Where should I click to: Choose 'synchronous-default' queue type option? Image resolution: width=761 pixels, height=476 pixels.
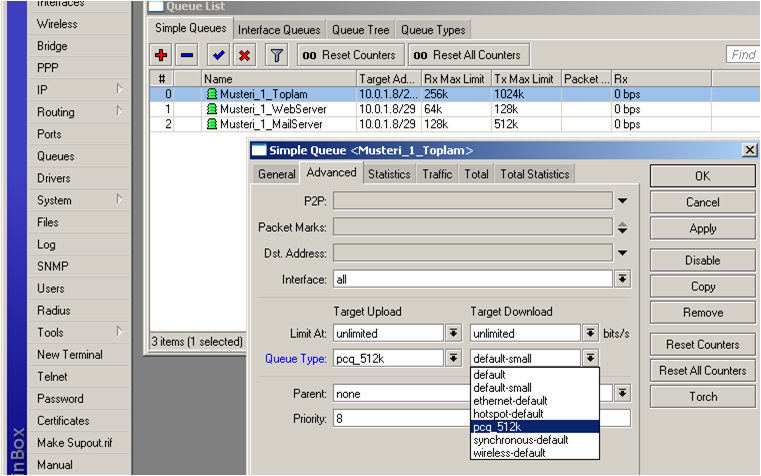tap(535, 440)
